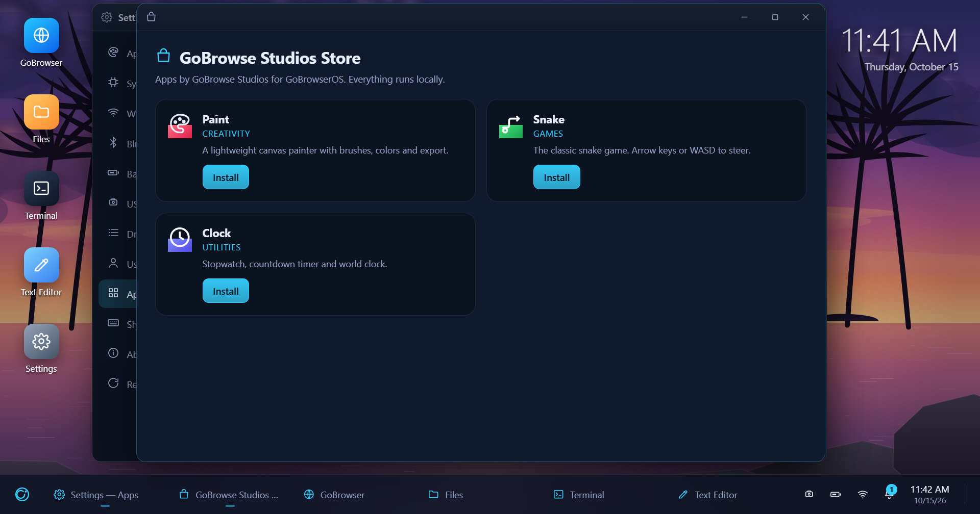Click the UTILITIES category label under Clock
Viewport: 980px width, 514px height.
click(x=222, y=247)
